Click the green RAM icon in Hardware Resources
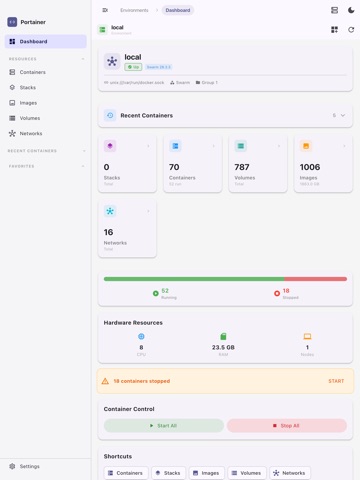360x480 pixels. point(223,336)
